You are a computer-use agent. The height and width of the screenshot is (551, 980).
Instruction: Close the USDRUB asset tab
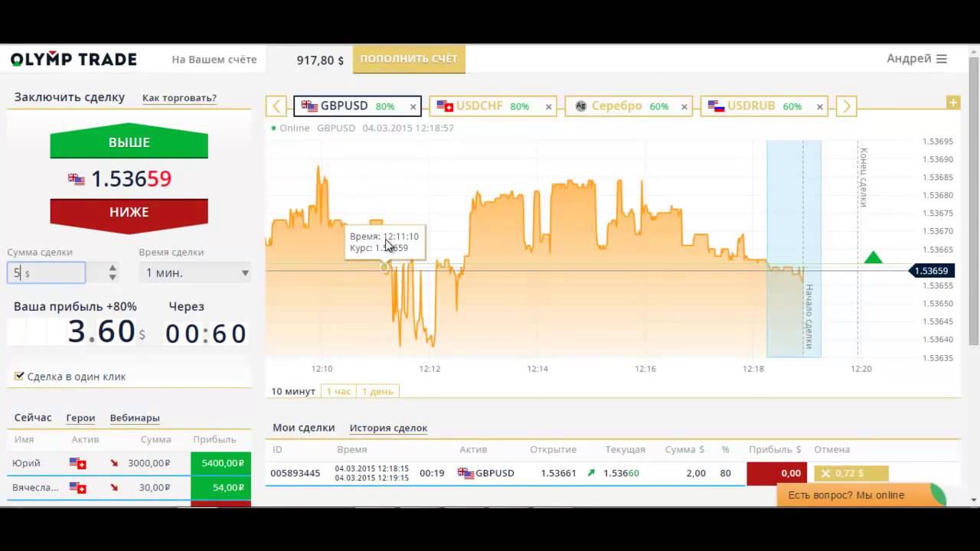tap(820, 106)
